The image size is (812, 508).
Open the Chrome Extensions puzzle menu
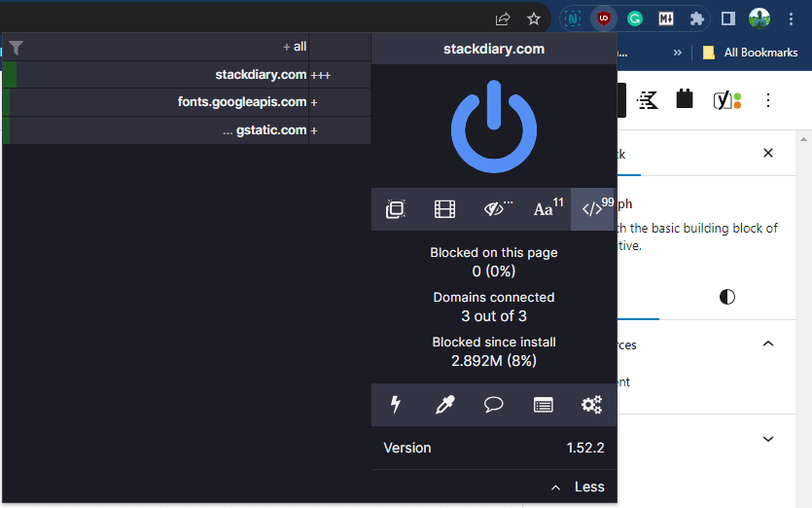pos(696,18)
